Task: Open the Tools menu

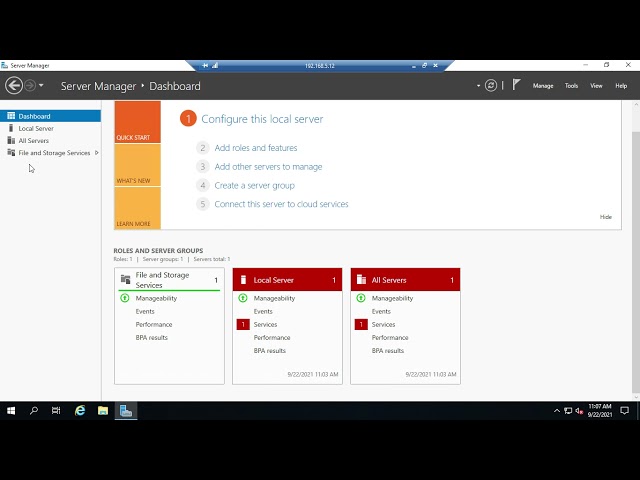Action: pyautogui.click(x=571, y=86)
